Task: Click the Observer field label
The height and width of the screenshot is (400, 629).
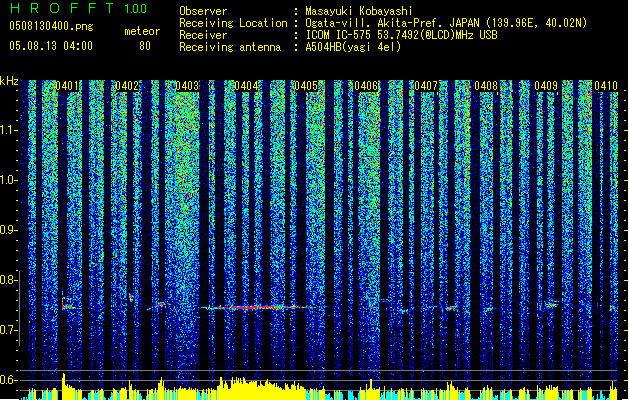Action: pos(203,11)
